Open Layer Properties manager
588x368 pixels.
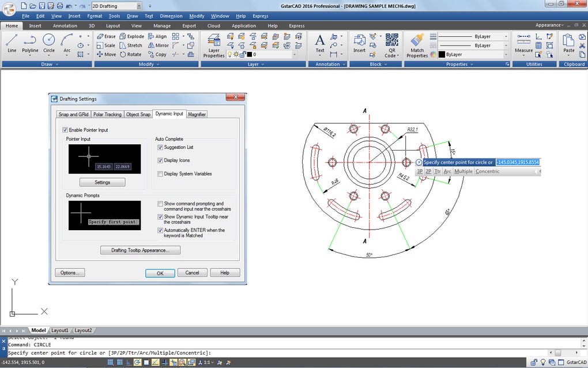point(214,46)
